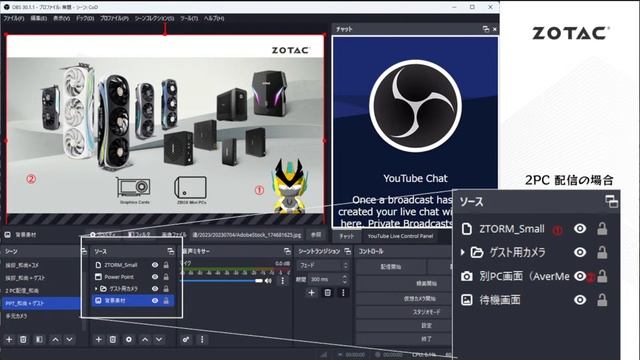Viewport: 640px width, 360px height.
Task: Open the ツール menu
Action: [x=189, y=18]
